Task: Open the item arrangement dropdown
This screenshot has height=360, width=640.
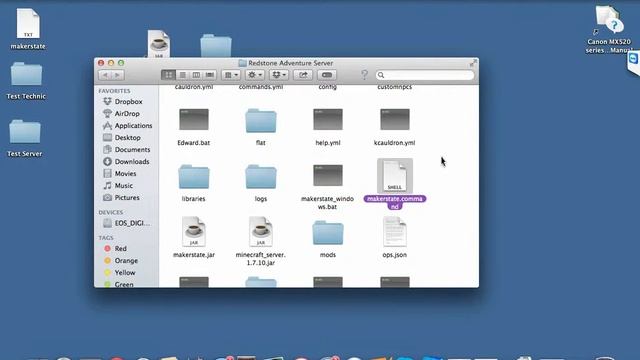Action: click(231, 75)
